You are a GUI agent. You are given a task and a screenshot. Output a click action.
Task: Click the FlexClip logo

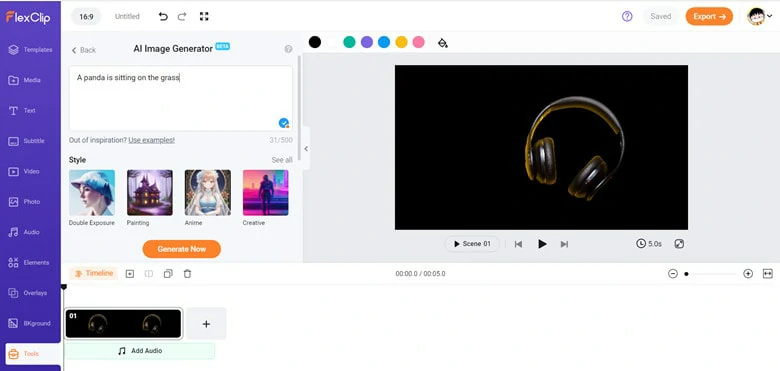[28, 17]
